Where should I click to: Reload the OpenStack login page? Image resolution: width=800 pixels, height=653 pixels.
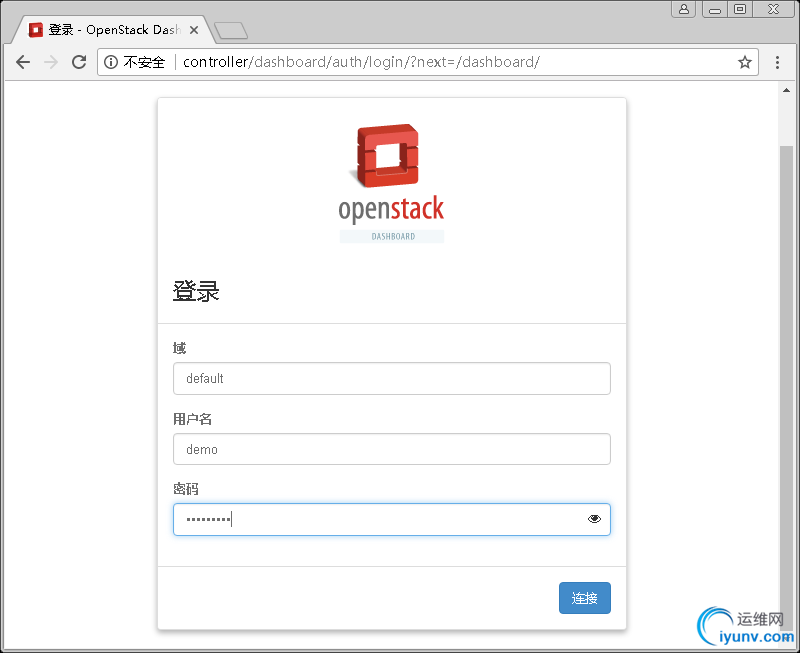pyautogui.click(x=79, y=62)
